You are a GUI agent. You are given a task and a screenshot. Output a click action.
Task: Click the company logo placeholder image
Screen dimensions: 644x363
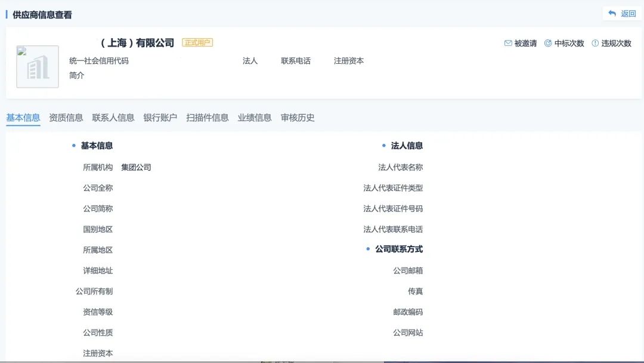(x=37, y=66)
